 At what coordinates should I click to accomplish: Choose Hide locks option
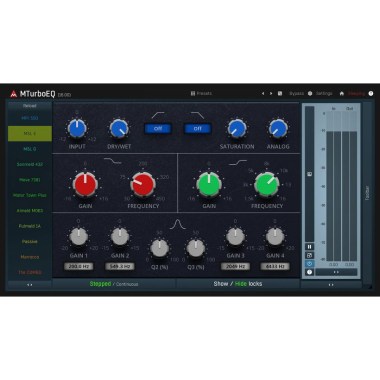click(x=241, y=284)
